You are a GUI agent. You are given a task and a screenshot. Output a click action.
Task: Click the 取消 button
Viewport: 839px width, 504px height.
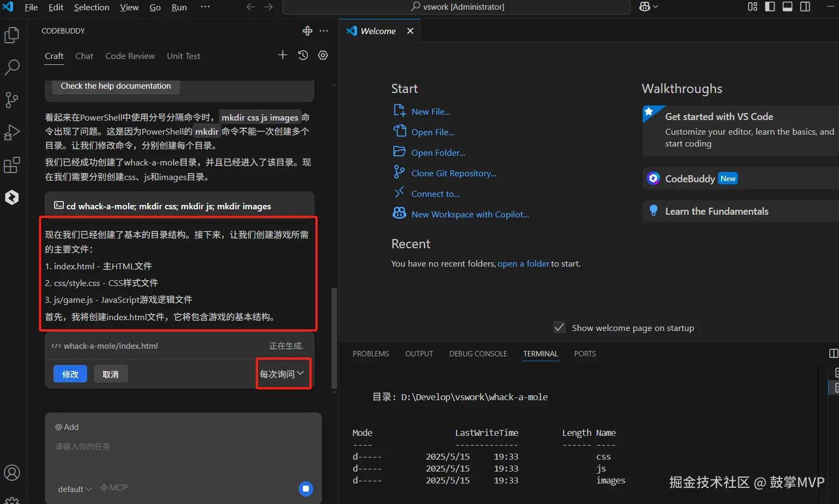click(x=110, y=374)
